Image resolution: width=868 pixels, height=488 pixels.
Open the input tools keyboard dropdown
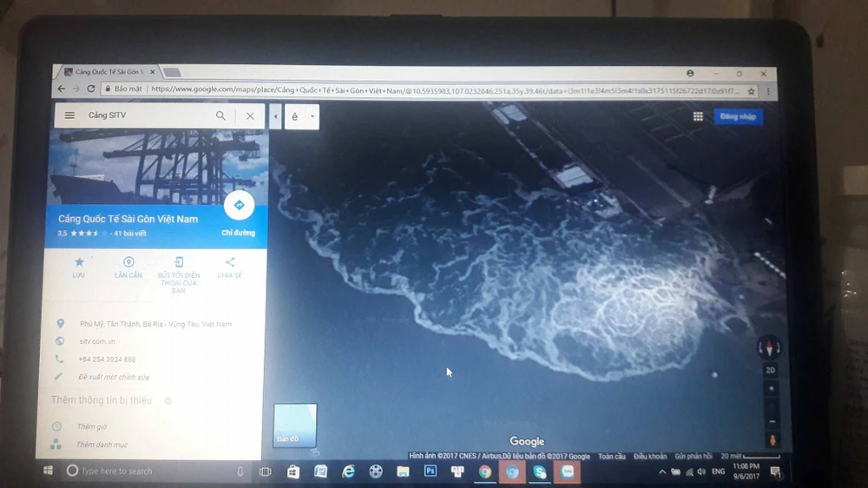click(x=312, y=116)
